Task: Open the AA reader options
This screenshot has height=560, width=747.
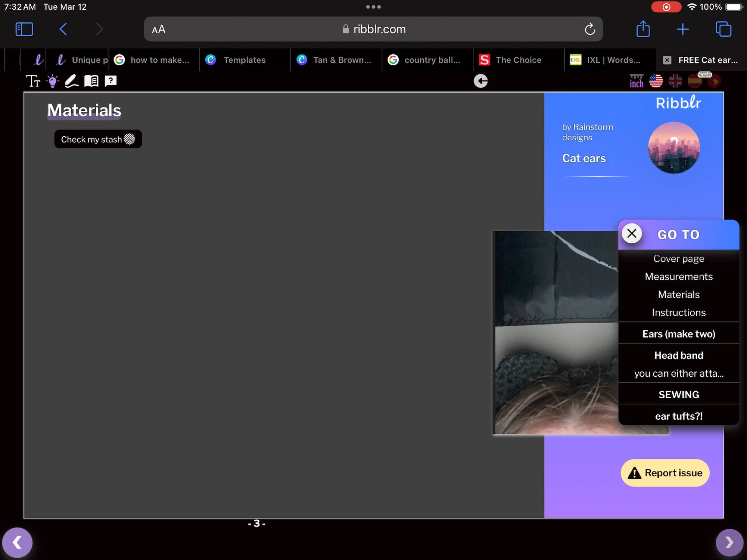Action: (159, 29)
